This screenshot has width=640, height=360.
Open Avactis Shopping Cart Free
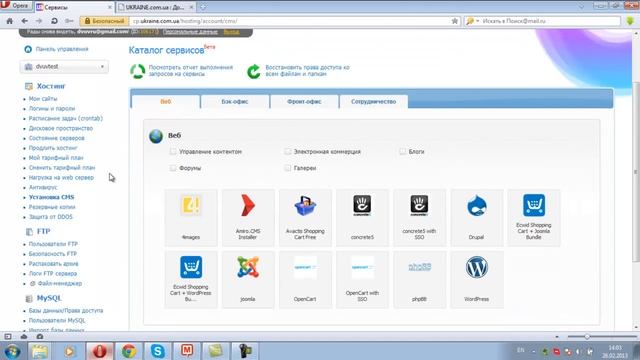pos(305,205)
